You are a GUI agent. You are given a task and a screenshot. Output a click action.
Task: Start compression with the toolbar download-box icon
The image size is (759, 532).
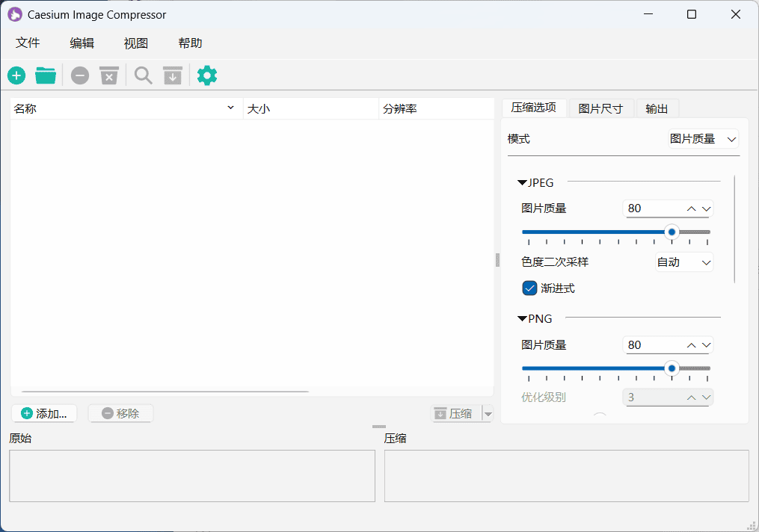click(x=172, y=75)
